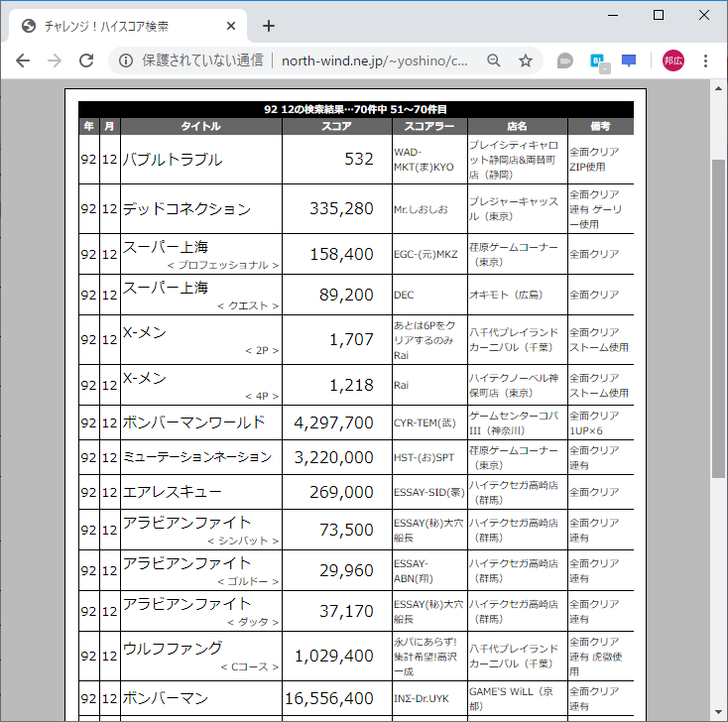Select the デッドコネクション title cell
This screenshot has width=728, height=722.
tap(201, 209)
